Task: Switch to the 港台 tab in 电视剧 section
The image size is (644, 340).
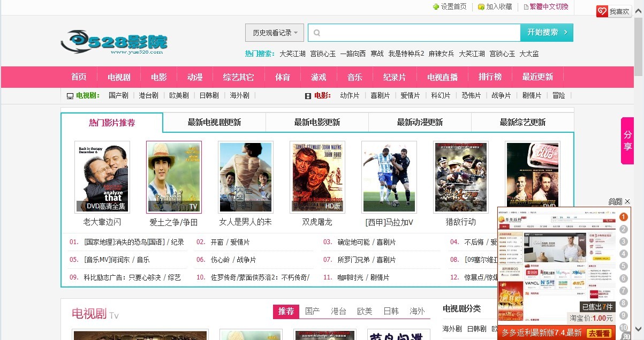Action: pos(339,311)
